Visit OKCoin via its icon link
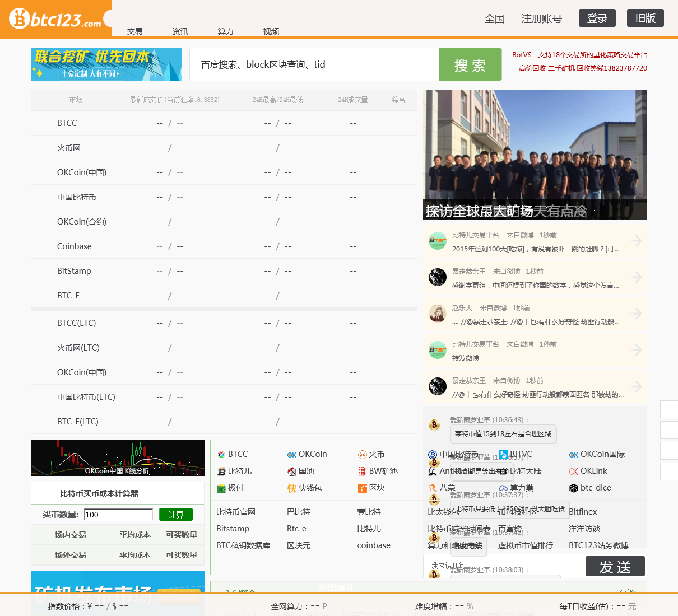This screenshot has width=678, height=616. coord(307,454)
